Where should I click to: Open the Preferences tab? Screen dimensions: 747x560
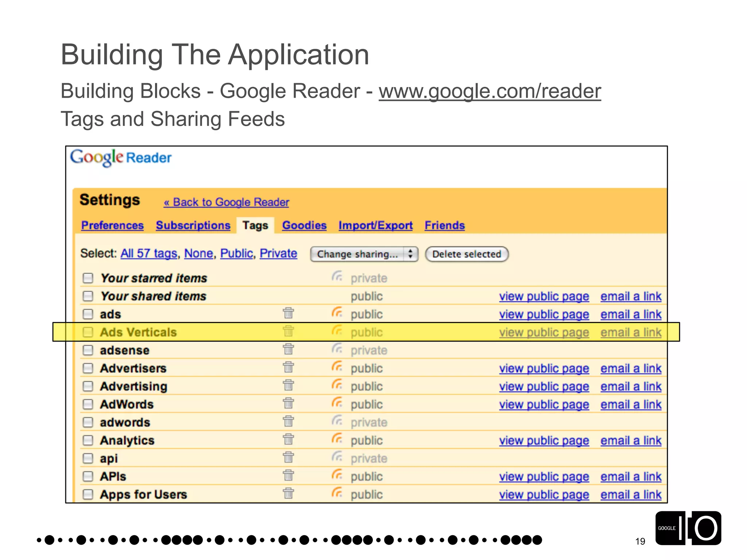tap(112, 225)
